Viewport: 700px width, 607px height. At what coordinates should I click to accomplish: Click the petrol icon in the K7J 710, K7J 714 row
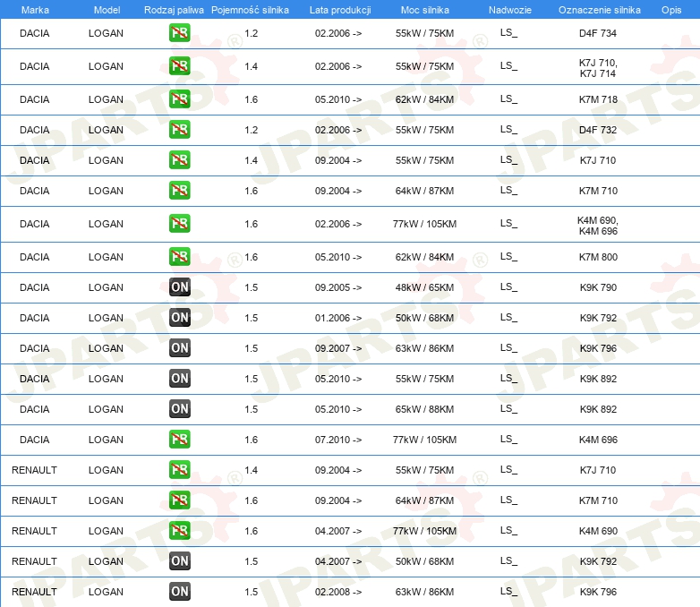point(179,66)
